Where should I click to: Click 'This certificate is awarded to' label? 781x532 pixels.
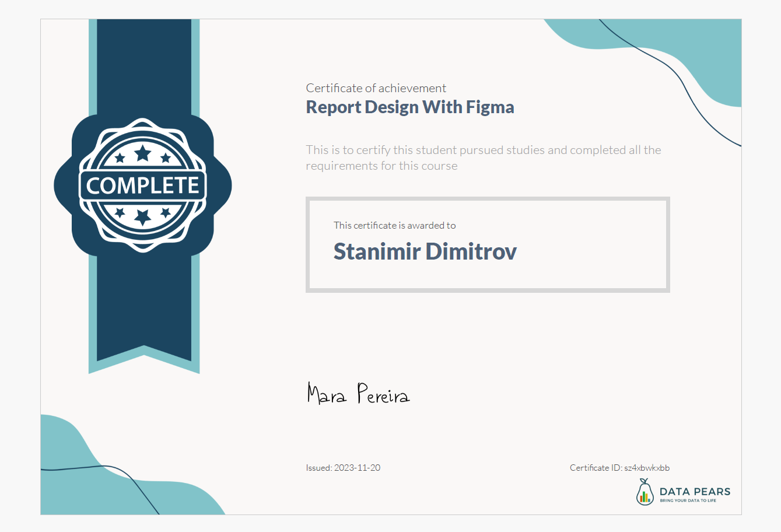394,225
